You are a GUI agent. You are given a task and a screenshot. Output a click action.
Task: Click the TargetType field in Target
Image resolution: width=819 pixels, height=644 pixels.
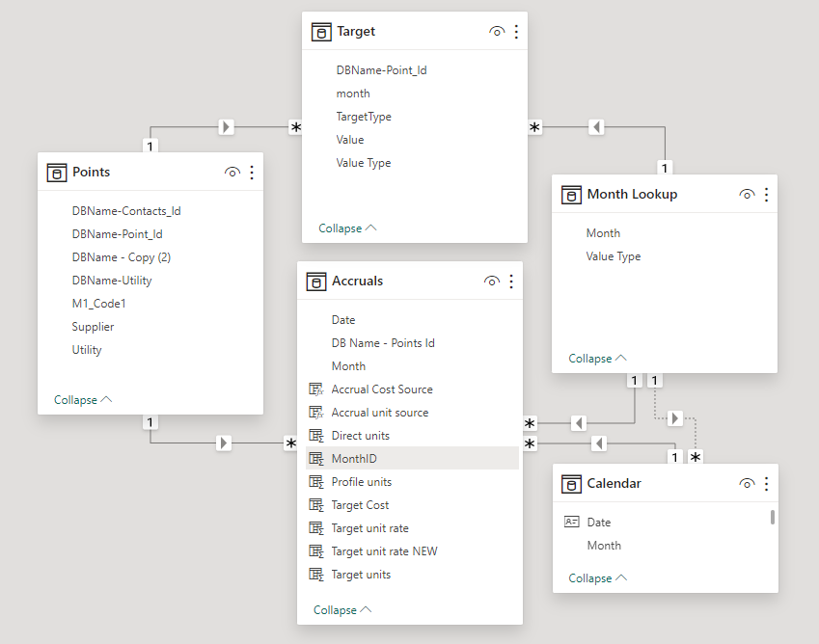click(364, 117)
